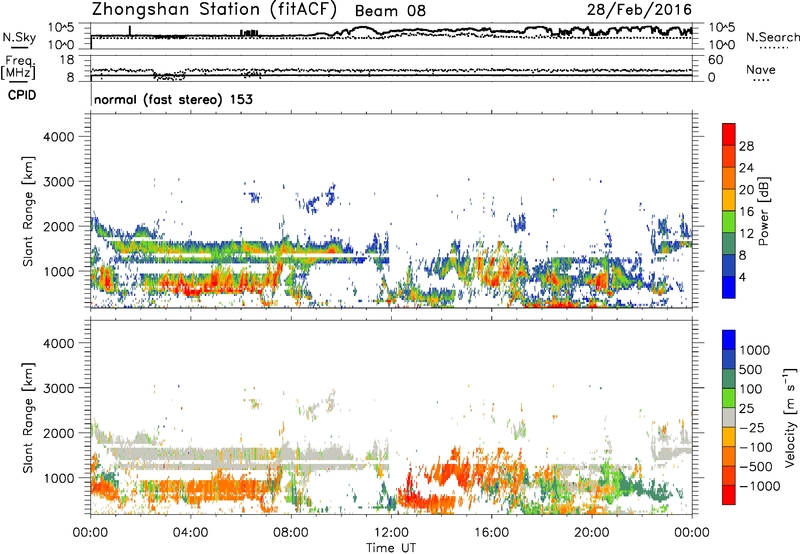Select the 'Freq. [MHz]' axis label

coord(18,68)
